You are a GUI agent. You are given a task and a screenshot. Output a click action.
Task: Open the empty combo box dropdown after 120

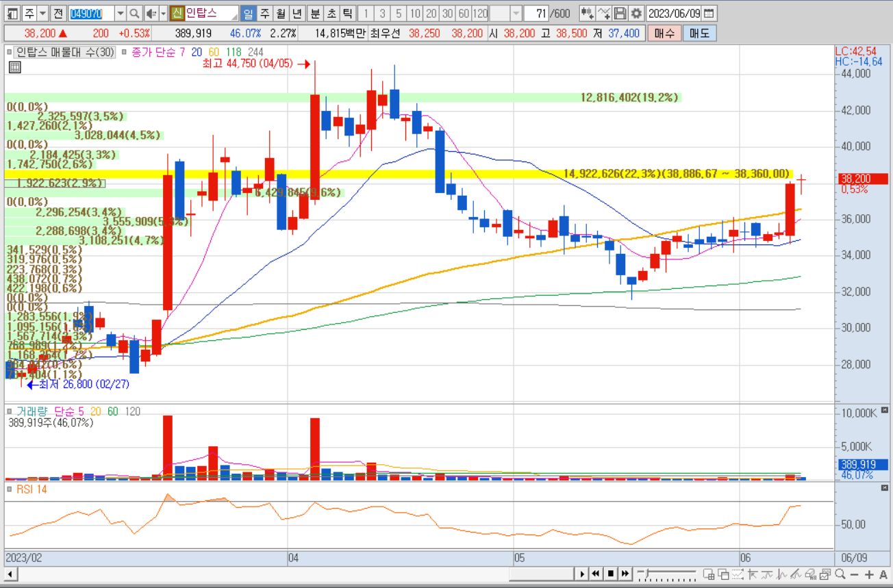[516, 13]
